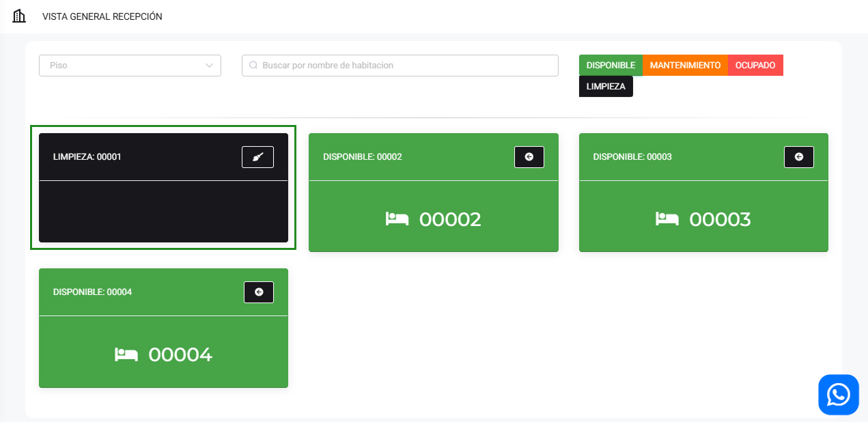868x422 pixels.
Task: Focus the room name search field
Action: coord(406,66)
